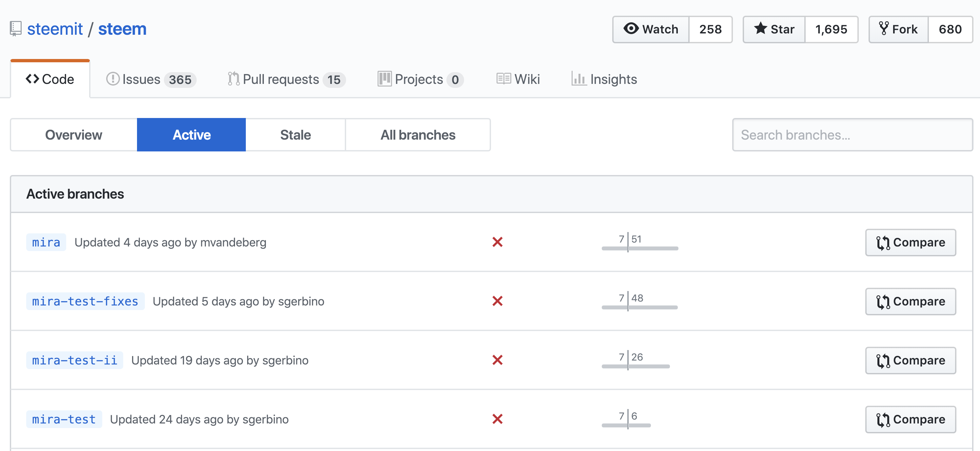Click the failed status X for mira-test-ii
980x451 pixels.
tap(497, 360)
